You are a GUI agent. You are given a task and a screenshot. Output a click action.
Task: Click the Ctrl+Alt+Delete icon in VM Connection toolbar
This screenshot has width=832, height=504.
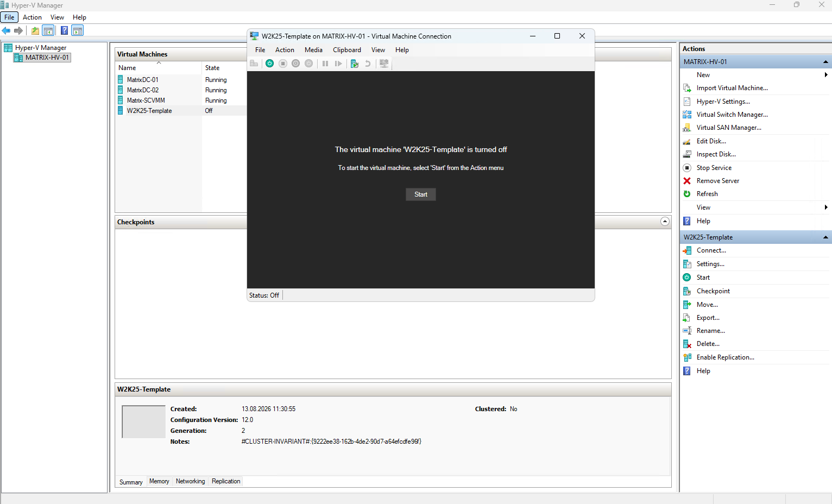pyautogui.click(x=254, y=64)
